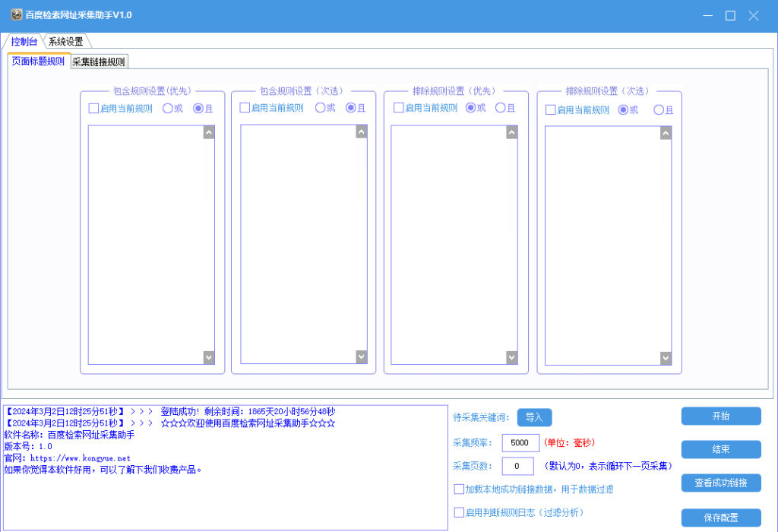Image resolution: width=778 pixels, height=532 pixels.
Task: Click the 版本号: 1.0 line
Action: (28, 446)
